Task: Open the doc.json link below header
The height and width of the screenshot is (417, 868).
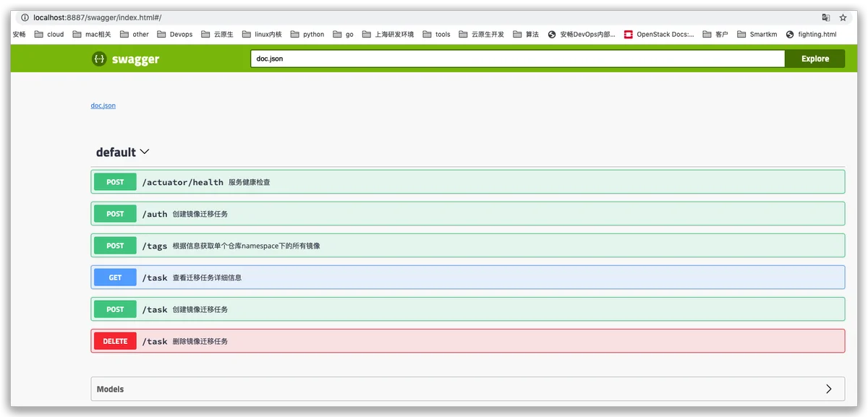Action: (103, 106)
